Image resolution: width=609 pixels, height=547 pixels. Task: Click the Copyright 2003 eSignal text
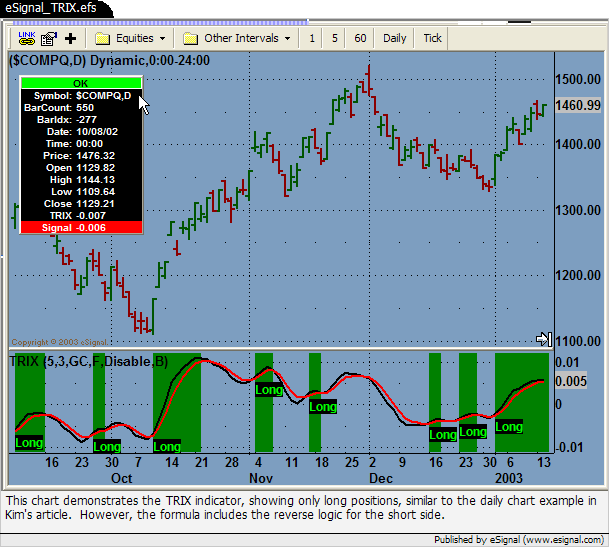[59, 342]
